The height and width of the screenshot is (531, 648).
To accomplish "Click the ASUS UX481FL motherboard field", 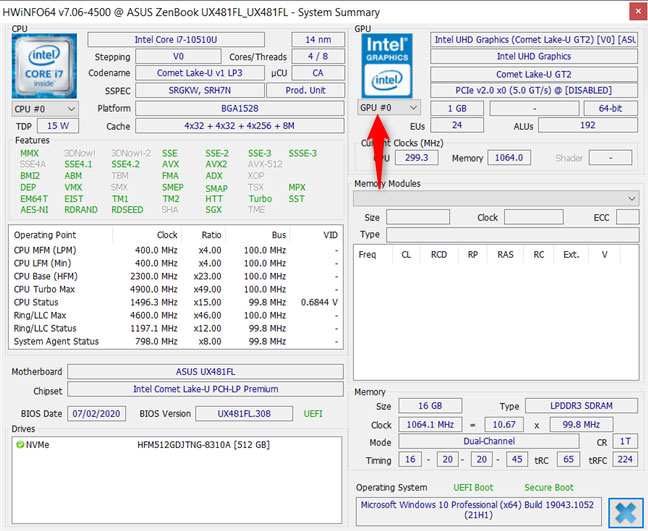I will pos(205,371).
